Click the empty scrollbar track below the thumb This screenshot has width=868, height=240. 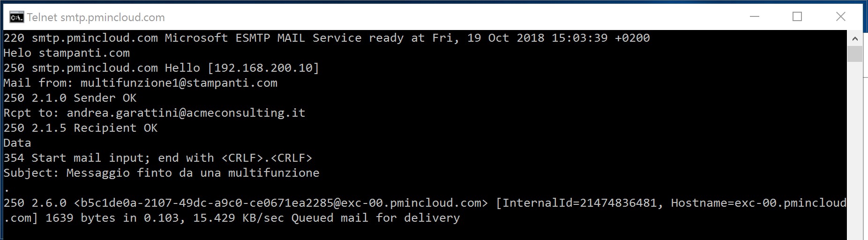[x=855, y=150]
